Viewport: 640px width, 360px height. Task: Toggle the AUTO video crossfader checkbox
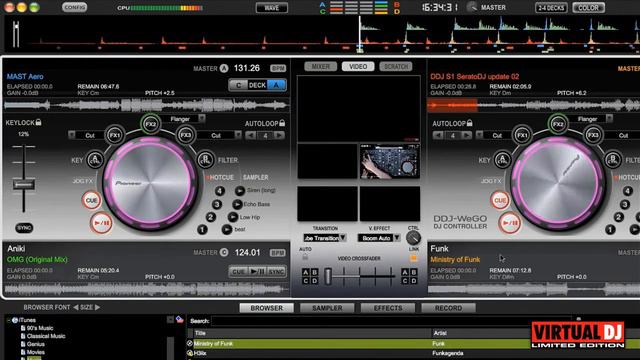pos(305,257)
